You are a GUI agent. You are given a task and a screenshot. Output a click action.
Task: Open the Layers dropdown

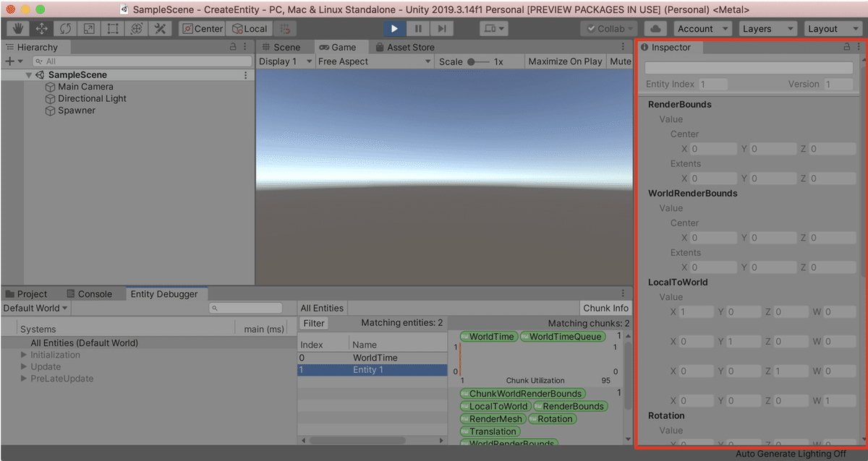click(x=769, y=29)
